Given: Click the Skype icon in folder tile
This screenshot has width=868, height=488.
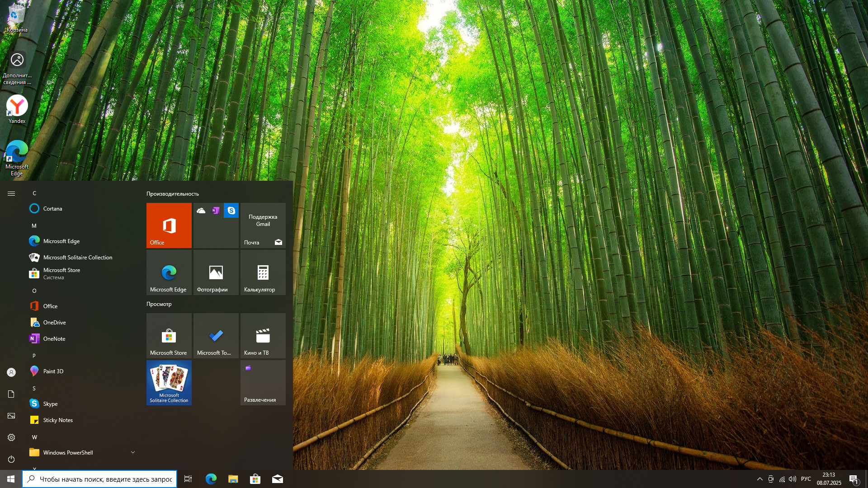Looking at the screenshot, I should coord(231,211).
